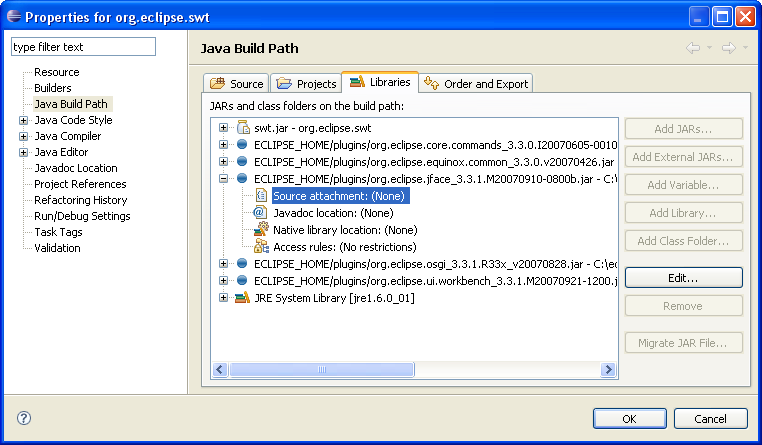762x445 pixels.
Task: Select the Libraries tab
Action: [380, 82]
